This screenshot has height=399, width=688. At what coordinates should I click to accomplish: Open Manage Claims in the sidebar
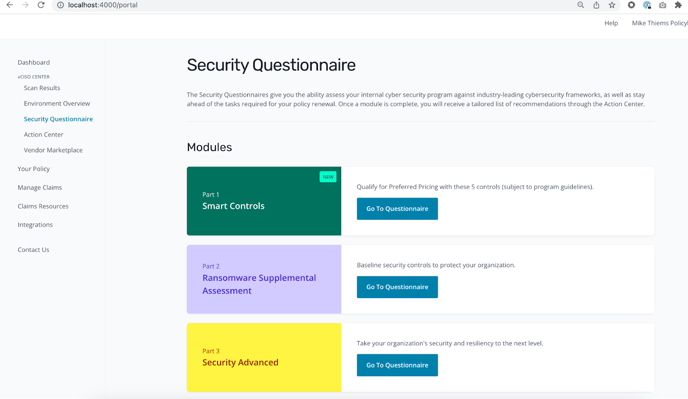pyautogui.click(x=39, y=187)
